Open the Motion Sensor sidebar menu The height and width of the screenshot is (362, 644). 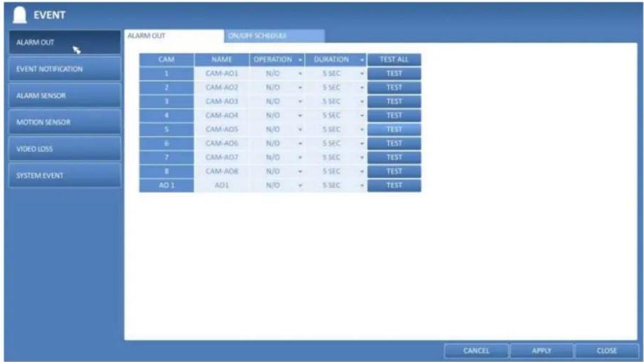point(65,122)
